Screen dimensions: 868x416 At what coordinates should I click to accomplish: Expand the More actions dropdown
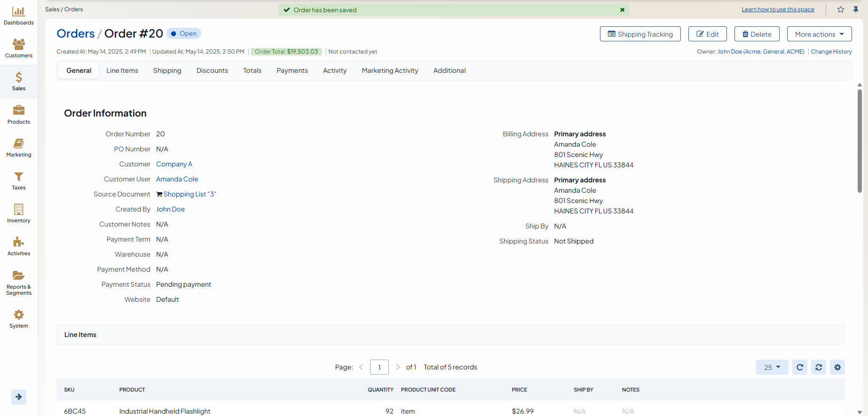(819, 34)
